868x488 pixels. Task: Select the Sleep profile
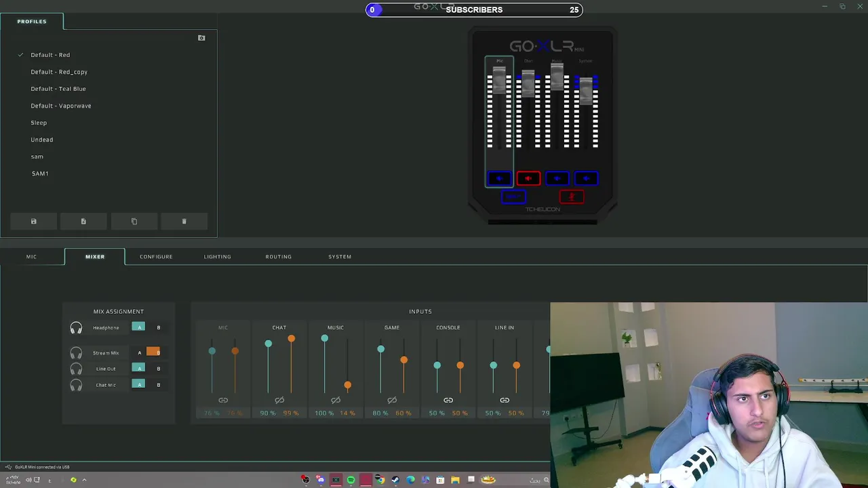coord(39,123)
